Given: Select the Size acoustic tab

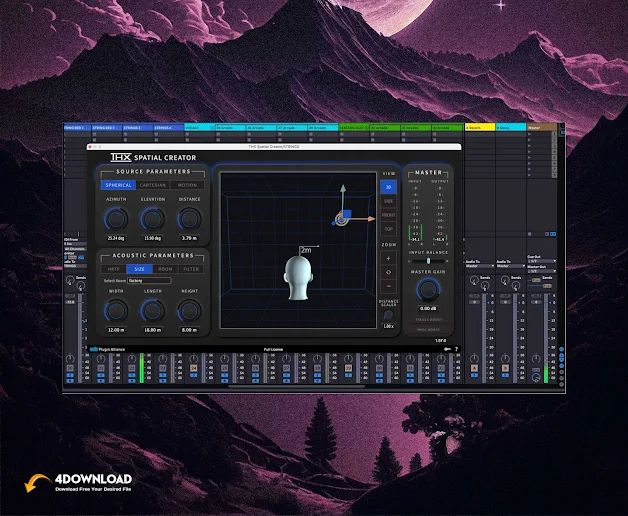Looking at the screenshot, I should [x=139, y=269].
